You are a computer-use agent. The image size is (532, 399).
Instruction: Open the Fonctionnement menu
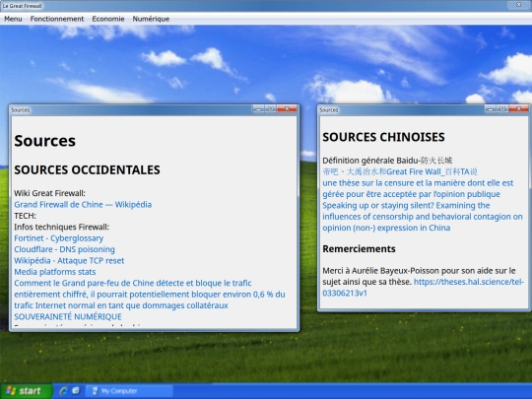pyautogui.click(x=57, y=19)
